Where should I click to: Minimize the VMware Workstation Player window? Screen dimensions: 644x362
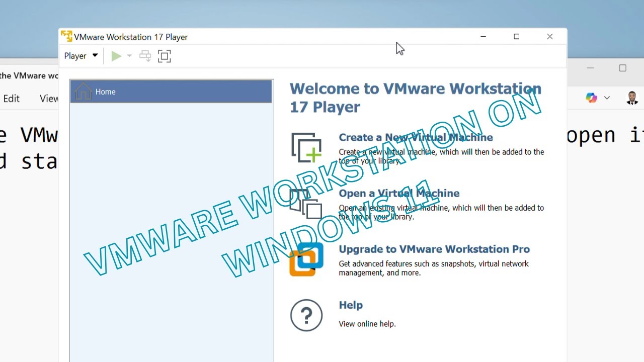tap(483, 36)
